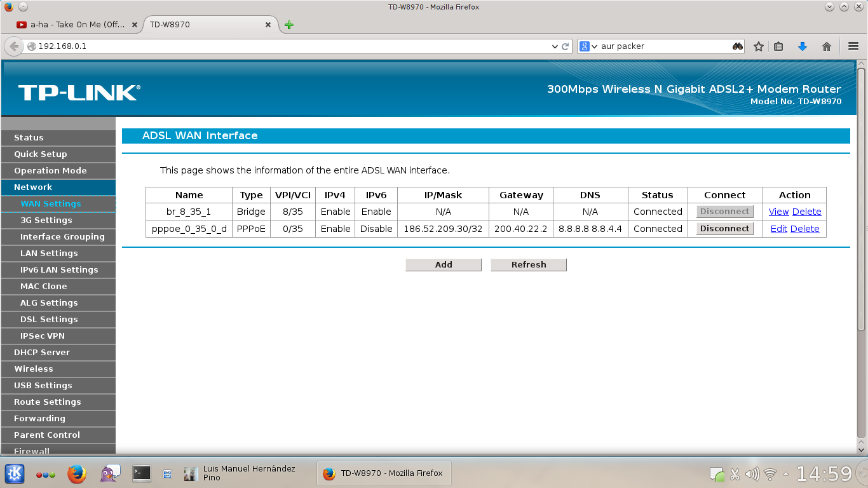Image resolution: width=868 pixels, height=488 pixels.
Task: Open URL history dropdown arrow in address bar
Action: coord(555,46)
